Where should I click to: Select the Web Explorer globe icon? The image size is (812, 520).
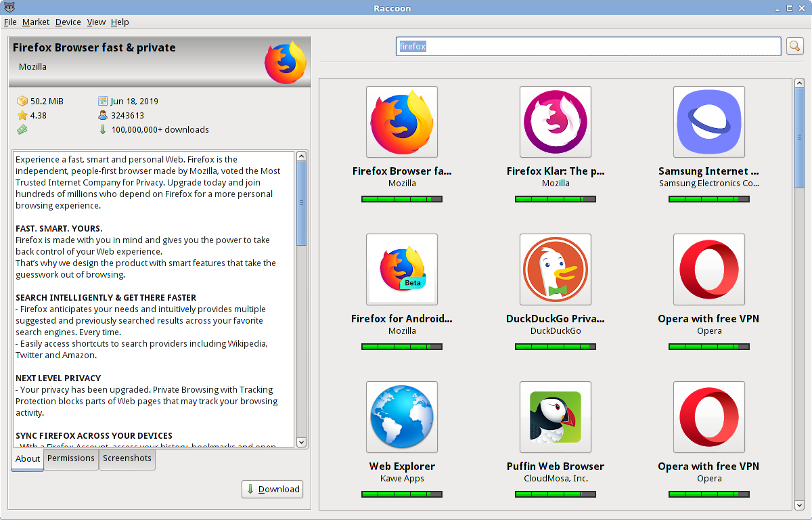tap(402, 417)
